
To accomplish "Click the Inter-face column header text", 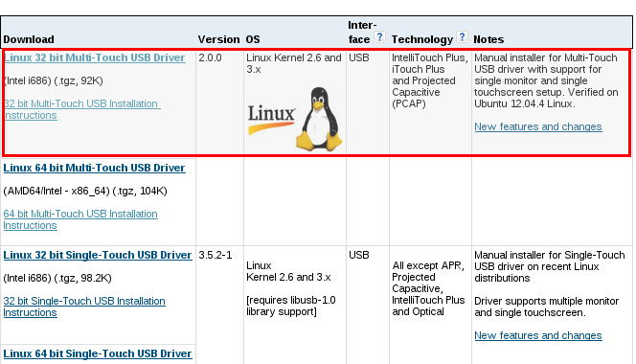I will point(362,32).
